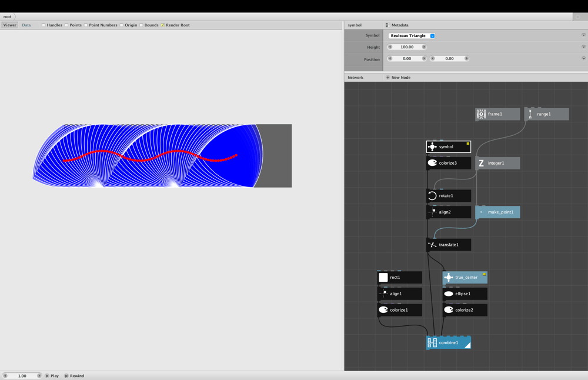Start playback with the Play button
Image resolution: width=588 pixels, height=380 pixels.
tap(52, 375)
